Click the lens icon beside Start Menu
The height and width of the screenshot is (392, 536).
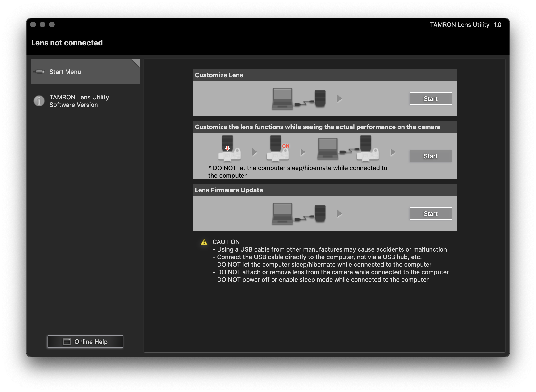(x=39, y=72)
